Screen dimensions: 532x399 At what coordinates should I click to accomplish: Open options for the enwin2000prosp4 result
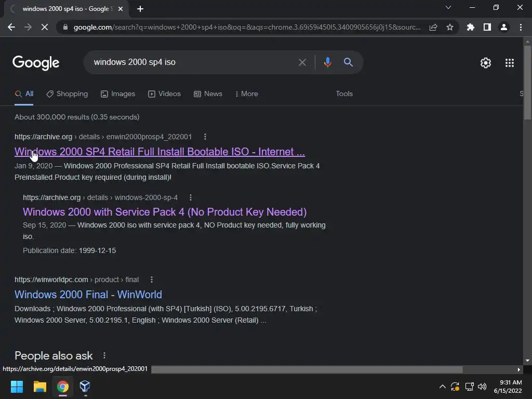(205, 137)
